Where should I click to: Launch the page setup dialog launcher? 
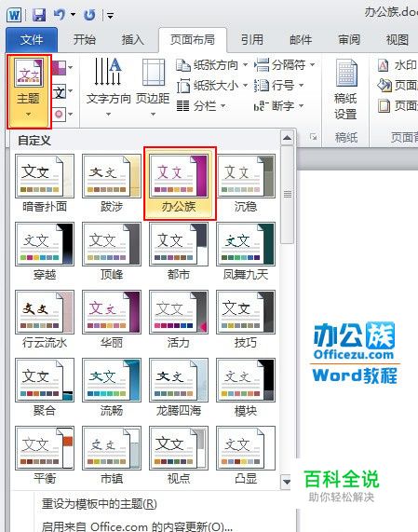click(x=314, y=137)
